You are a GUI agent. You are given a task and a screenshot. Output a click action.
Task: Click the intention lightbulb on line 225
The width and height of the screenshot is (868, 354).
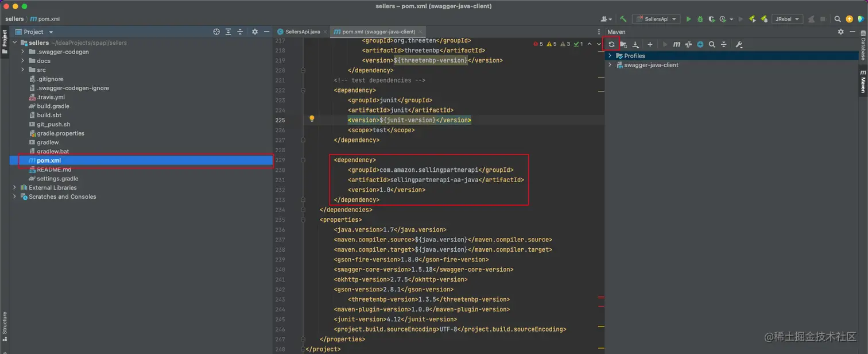(x=312, y=119)
